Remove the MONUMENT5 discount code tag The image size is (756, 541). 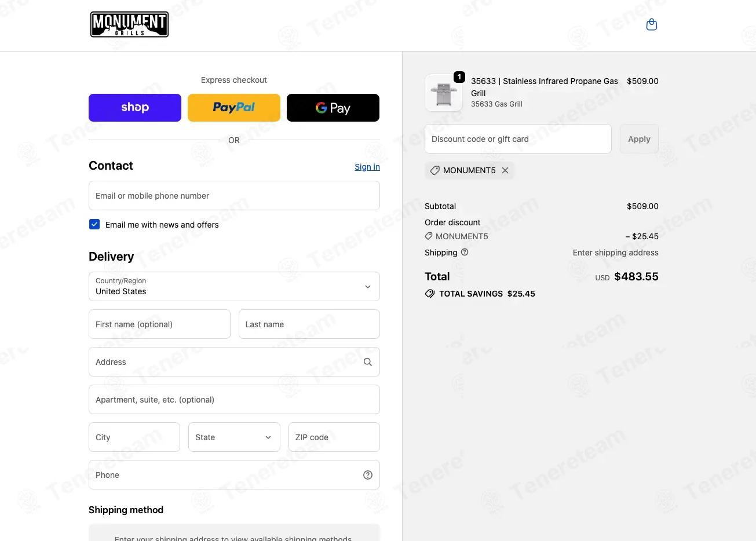(505, 170)
